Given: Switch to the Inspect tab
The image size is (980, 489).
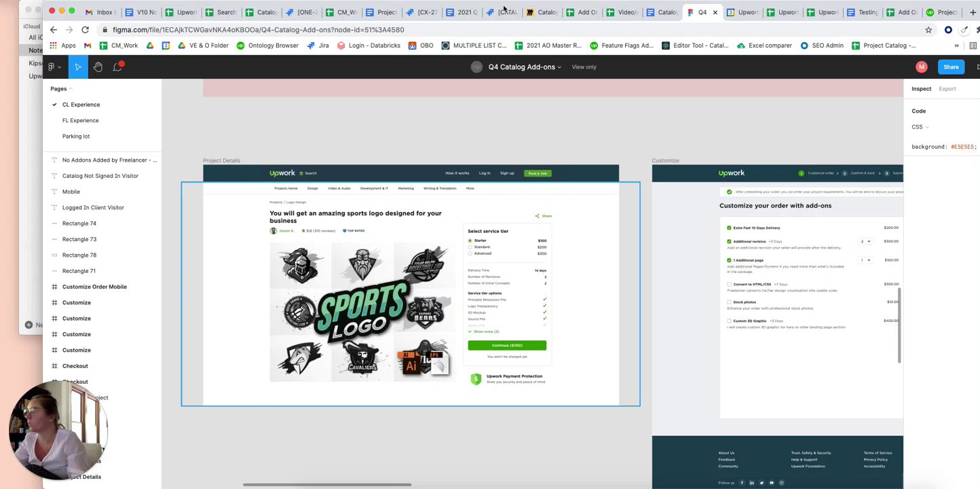Looking at the screenshot, I should click(x=921, y=89).
